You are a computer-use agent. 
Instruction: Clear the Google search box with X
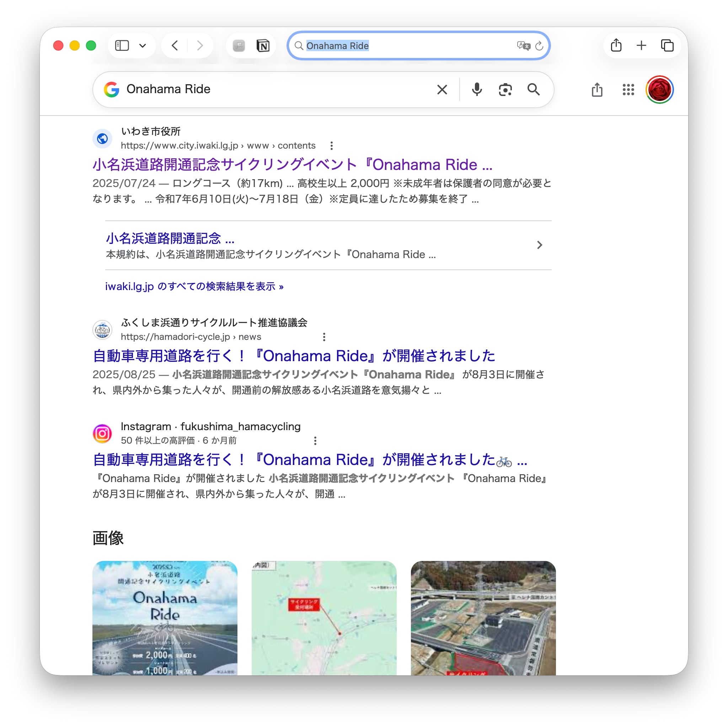tap(442, 90)
